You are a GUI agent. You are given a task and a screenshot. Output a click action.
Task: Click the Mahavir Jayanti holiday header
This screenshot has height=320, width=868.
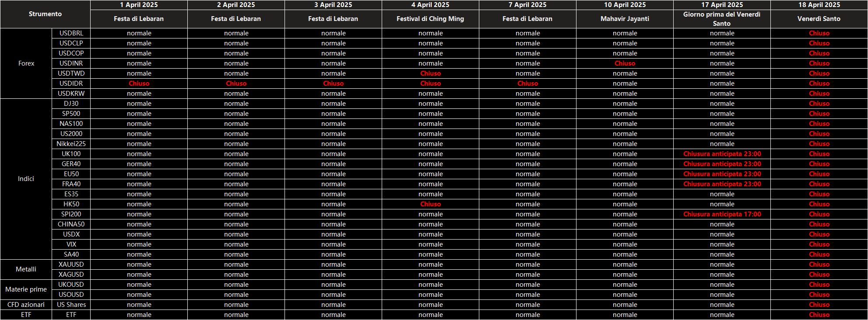(x=625, y=19)
